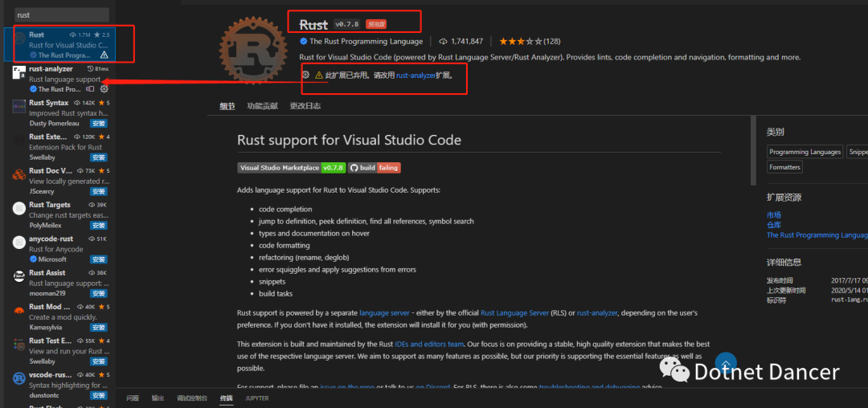Click the verified publisher badge beside The Rust Programming Language
The image size is (868, 408).
[303, 42]
